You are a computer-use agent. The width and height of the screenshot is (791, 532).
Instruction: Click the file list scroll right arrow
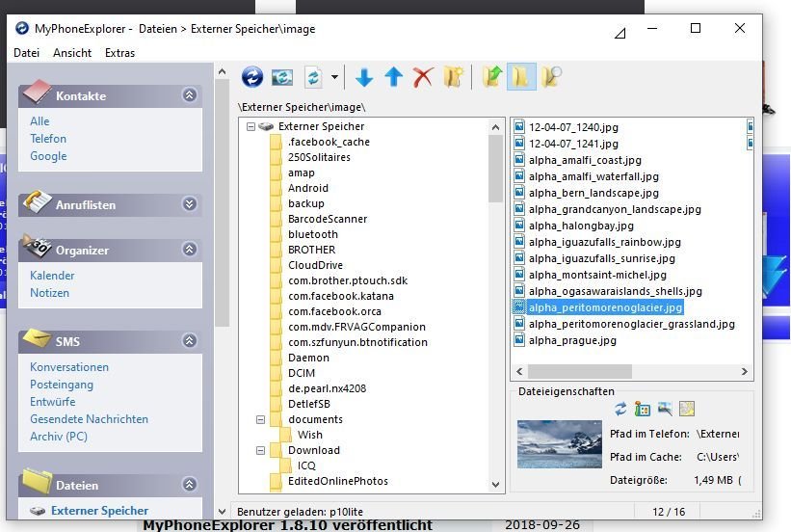click(x=745, y=371)
